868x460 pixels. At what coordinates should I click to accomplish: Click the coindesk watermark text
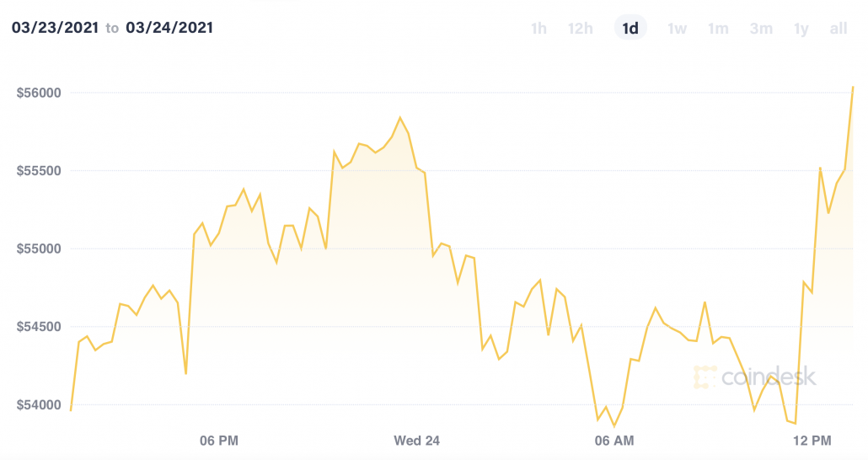point(769,377)
